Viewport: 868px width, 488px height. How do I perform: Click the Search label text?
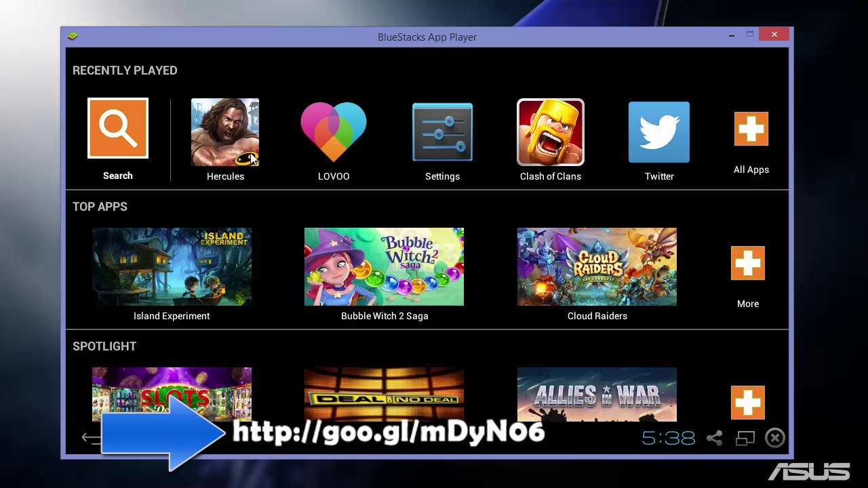coord(118,176)
